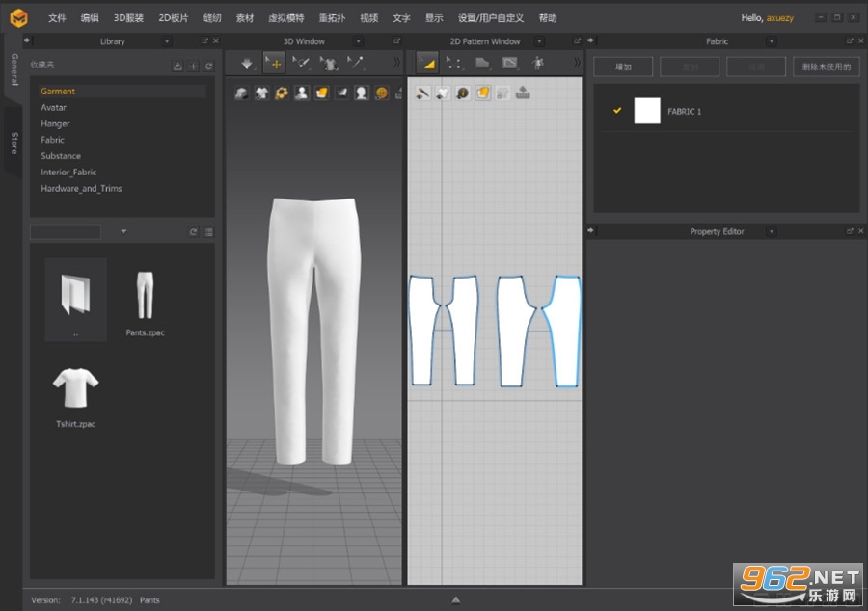Expand more 3D Window toolbar tools chevron
Viewport: 868px width, 611px height.
pos(396,63)
